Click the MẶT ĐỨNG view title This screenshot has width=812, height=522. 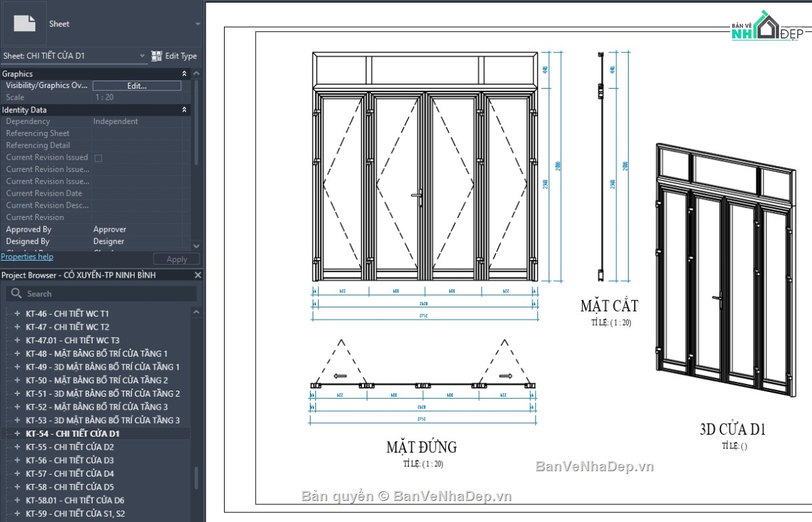point(422,447)
